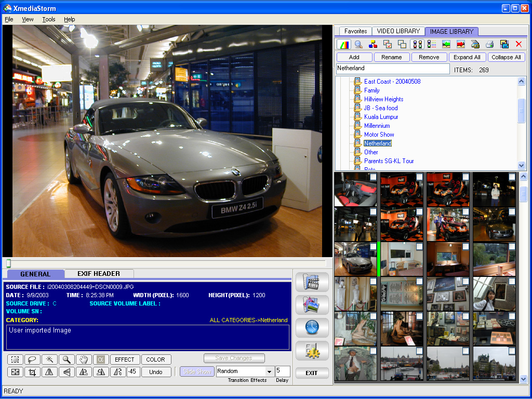Select the magic wand tool
The image size is (532, 399).
click(x=49, y=360)
